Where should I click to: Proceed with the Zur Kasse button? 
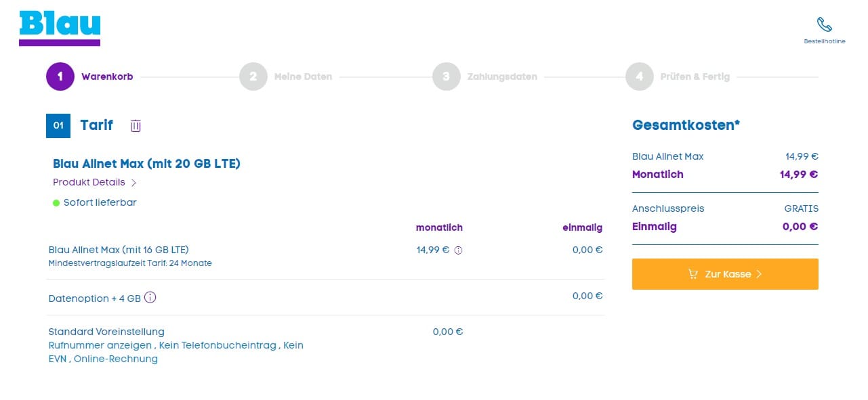(x=725, y=274)
